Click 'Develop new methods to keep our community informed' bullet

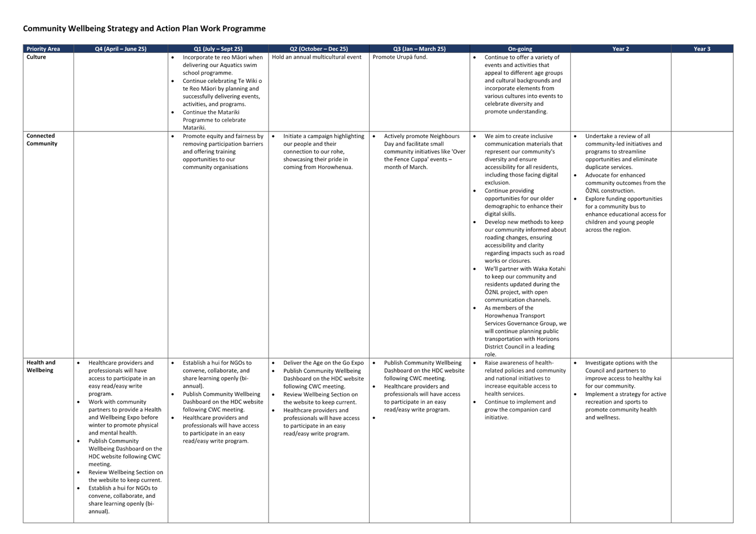click(x=525, y=241)
